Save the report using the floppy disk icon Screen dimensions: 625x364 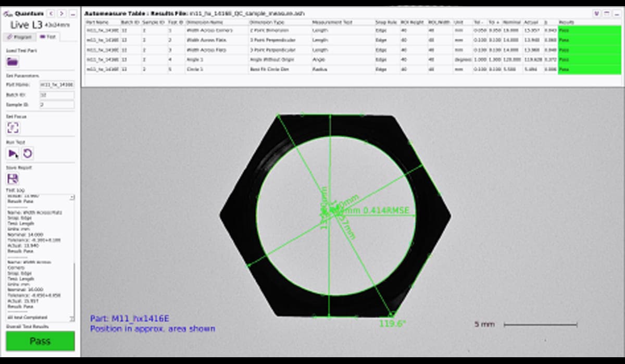click(12, 179)
